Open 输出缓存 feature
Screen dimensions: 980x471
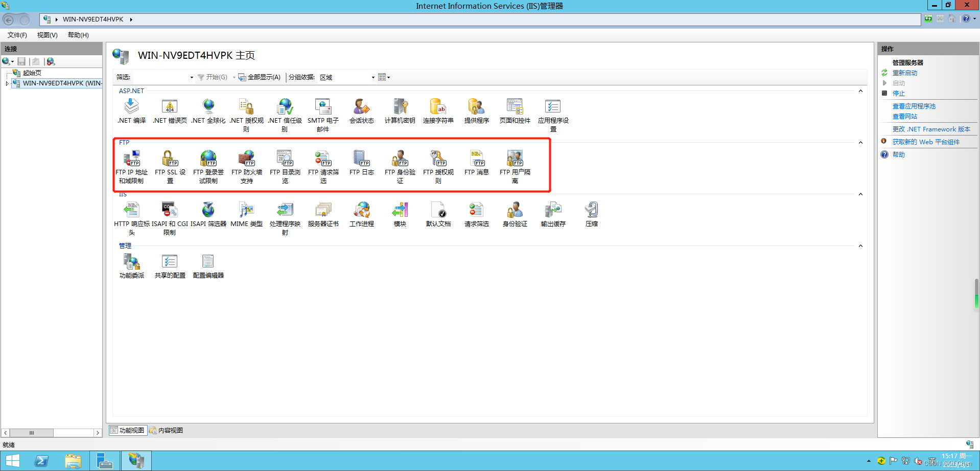pos(553,214)
